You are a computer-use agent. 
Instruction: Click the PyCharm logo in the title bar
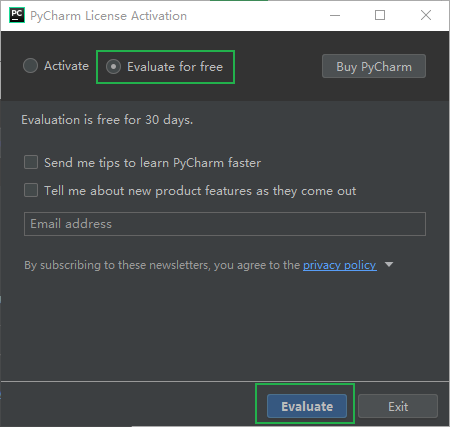pyautogui.click(x=17, y=15)
